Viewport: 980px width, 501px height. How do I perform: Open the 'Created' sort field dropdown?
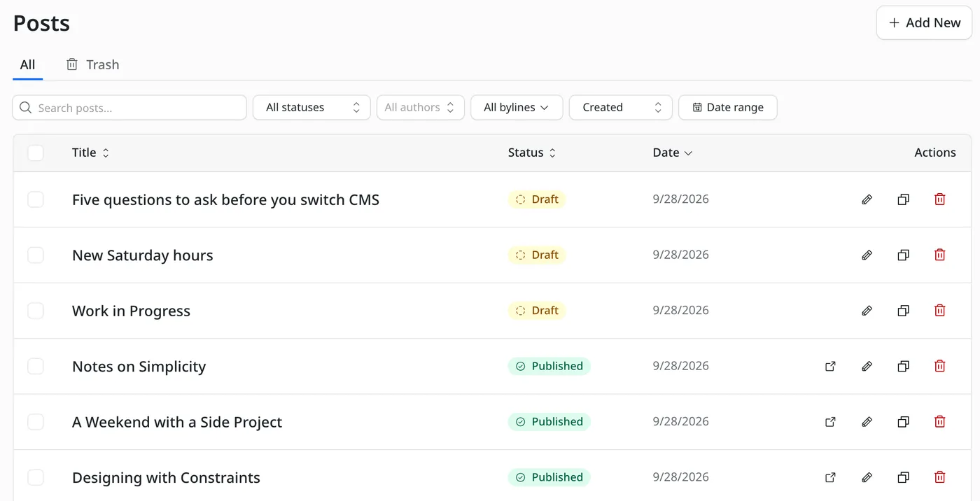click(x=621, y=108)
